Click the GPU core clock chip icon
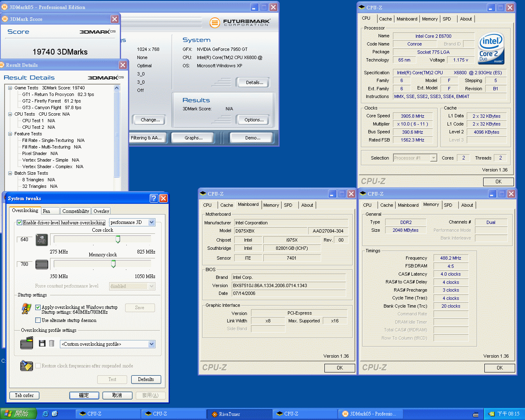The height and width of the screenshot is (420, 525). 42,240
